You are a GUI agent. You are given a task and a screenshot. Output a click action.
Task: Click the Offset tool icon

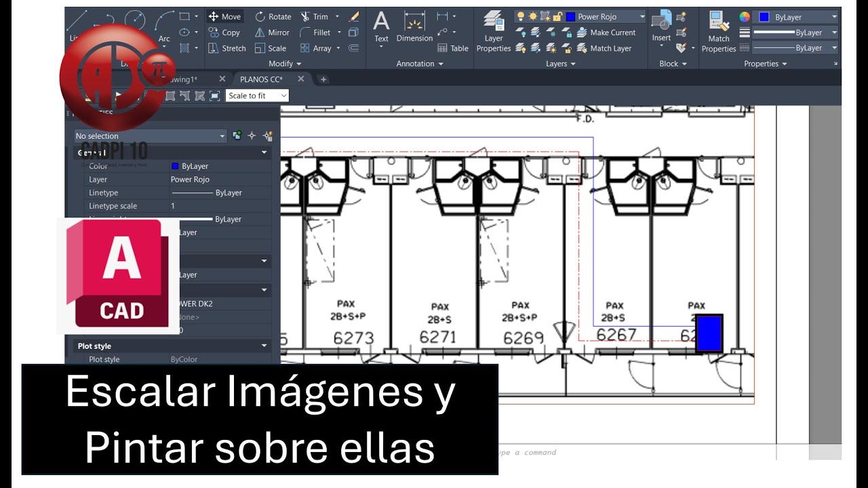(x=353, y=48)
